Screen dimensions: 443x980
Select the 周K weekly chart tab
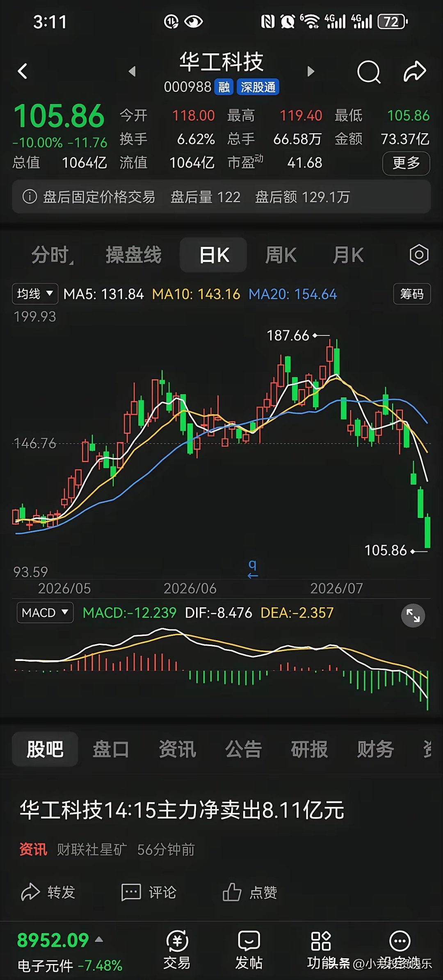[x=281, y=255]
